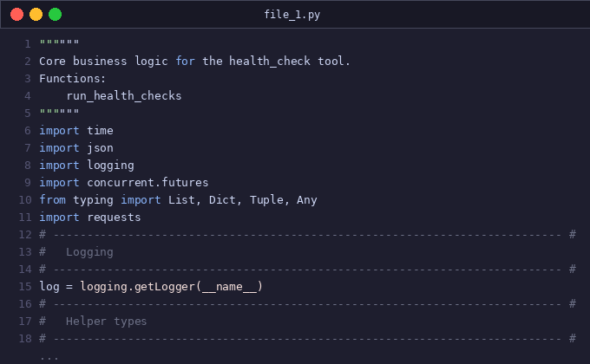This screenshot has height=364, width=590.
Task: Click the 'log = logging.getLogger(__name__)' line
Action: click(151, 287)
